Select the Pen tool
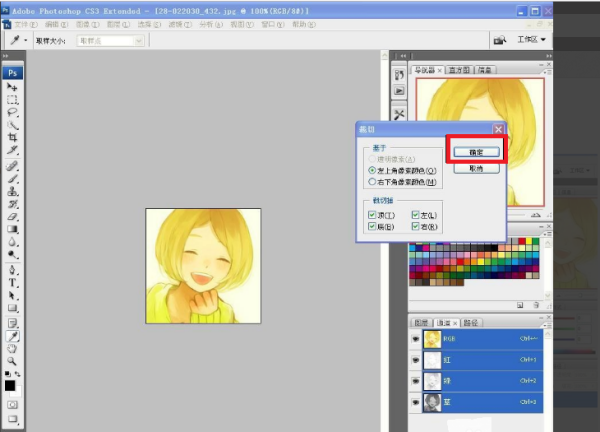Viewport: 600px width, 432px height. 12,270
